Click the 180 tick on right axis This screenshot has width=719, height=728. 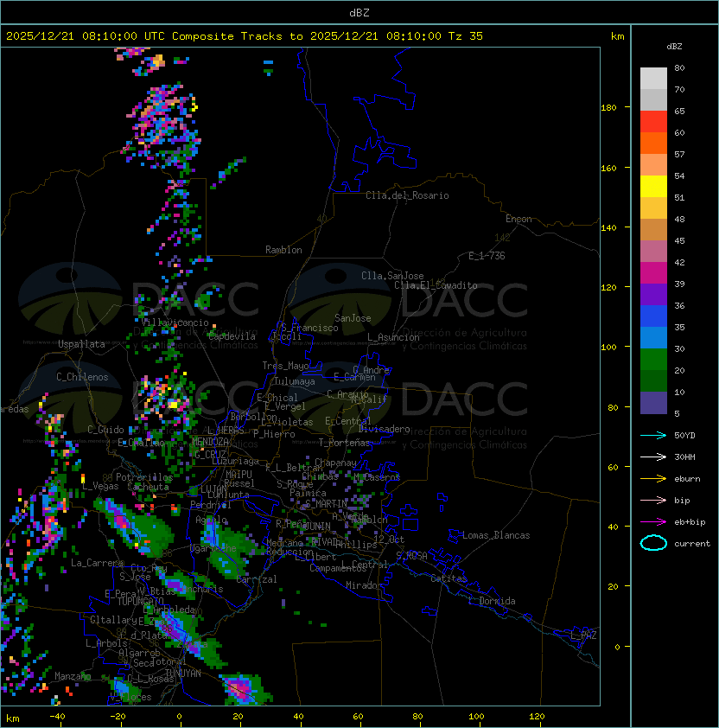608,107
